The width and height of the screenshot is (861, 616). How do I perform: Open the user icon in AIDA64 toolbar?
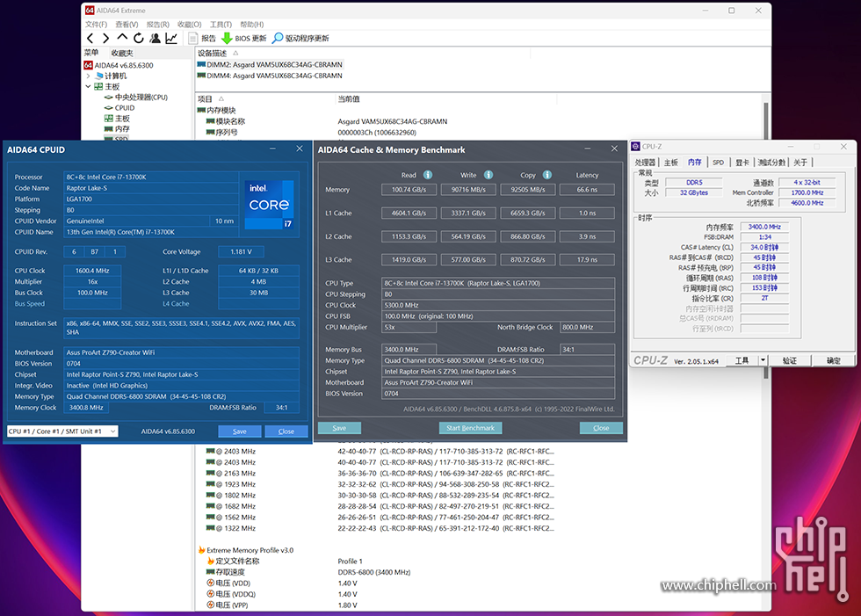pos(155,38)
